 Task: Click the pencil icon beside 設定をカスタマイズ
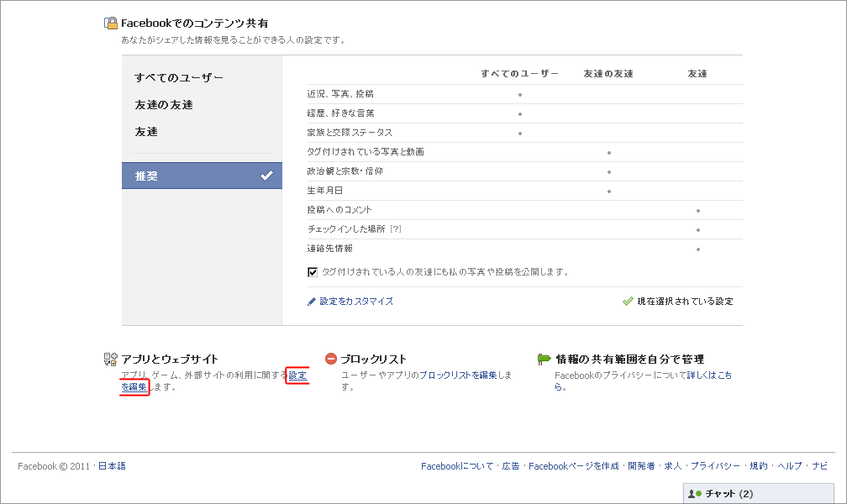click(312, 302)
